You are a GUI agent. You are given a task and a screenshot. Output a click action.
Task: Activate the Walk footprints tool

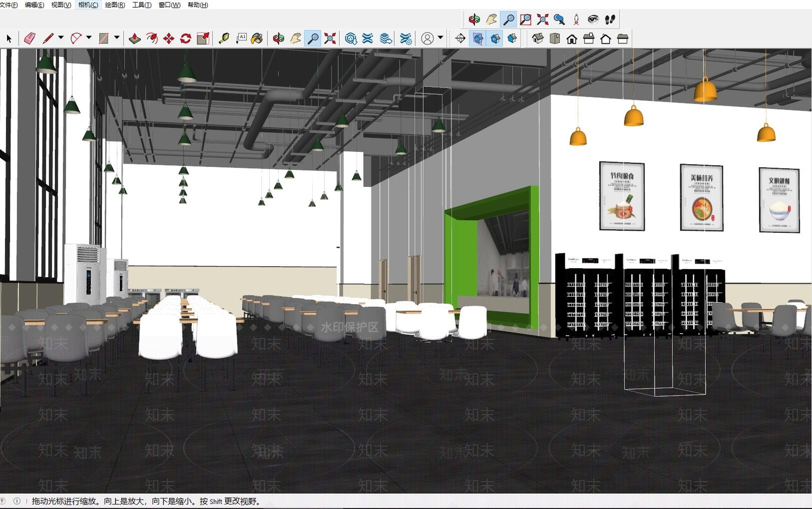pos(610,19)
